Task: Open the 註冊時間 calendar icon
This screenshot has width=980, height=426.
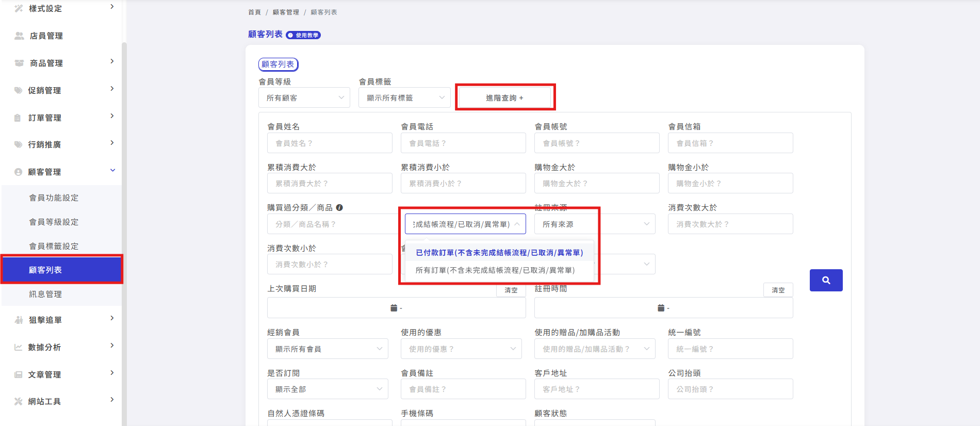Action: (661, 308)
